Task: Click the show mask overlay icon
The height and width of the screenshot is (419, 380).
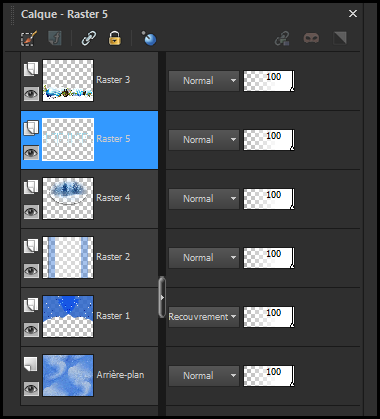Action: pos(311,38)
